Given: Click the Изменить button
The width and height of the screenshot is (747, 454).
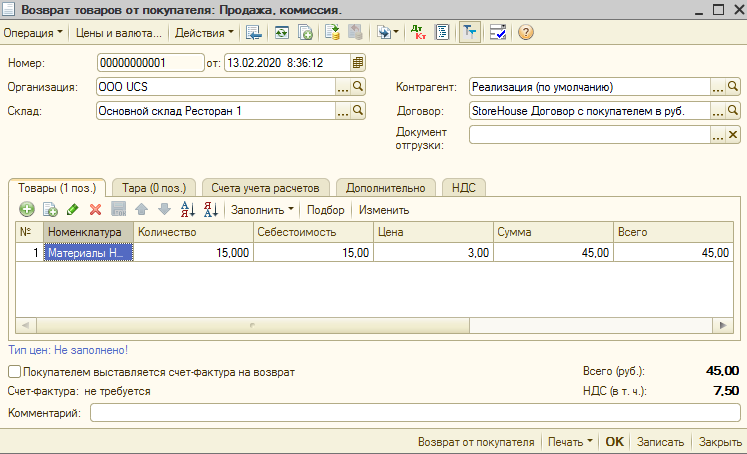Looking at the screenshot, I should (384, 210).
